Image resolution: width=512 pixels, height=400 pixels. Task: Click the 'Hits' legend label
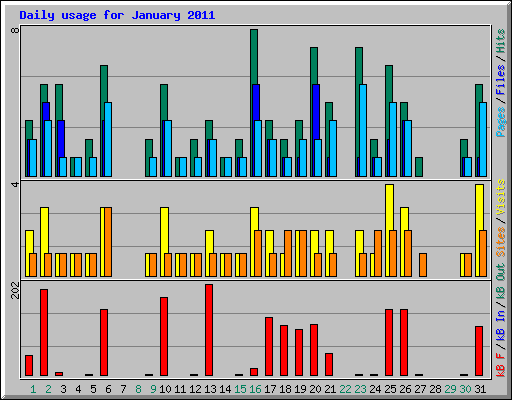(x=500, y=41)
